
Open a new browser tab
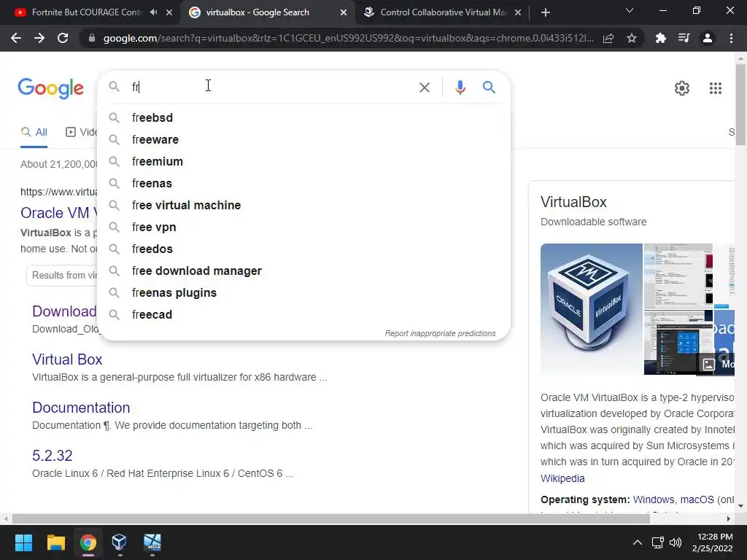click(x=546, y=13)
